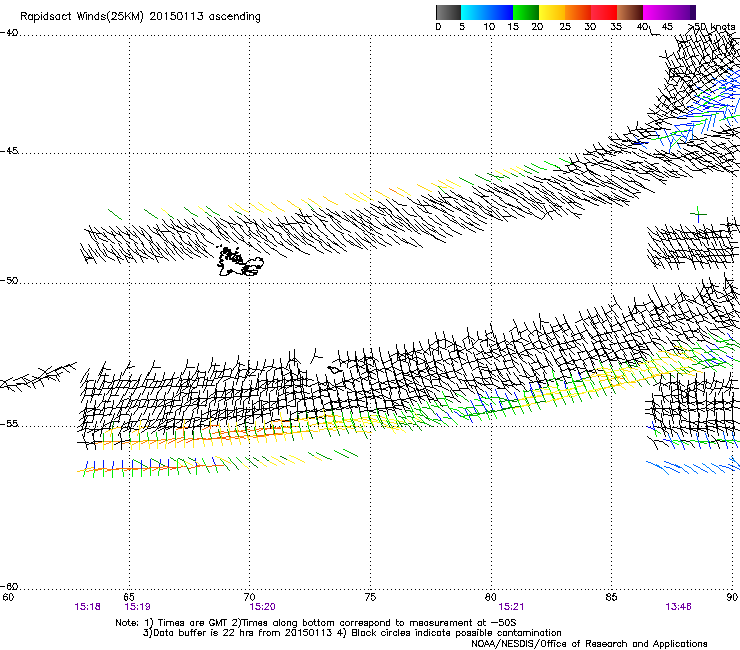740x650 pixels.
Task: Click the green cross marker near 88E
Action: pyautogui.click(x=698, y=215)
